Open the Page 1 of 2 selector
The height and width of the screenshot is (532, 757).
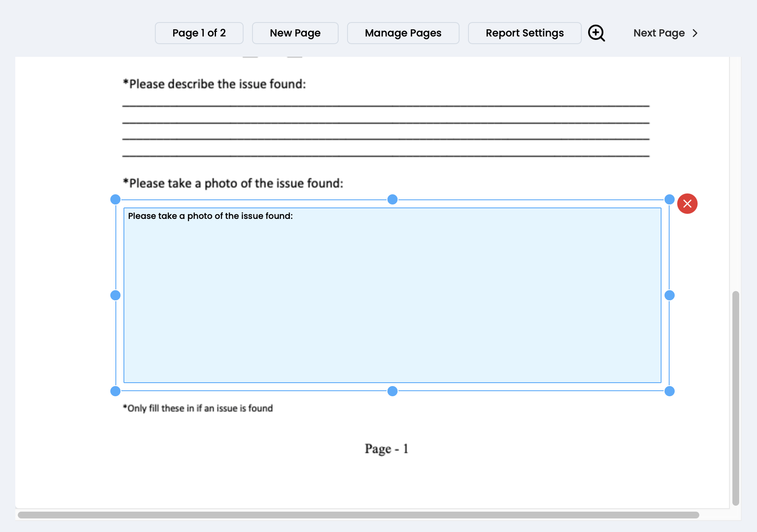(x=199, y=33)
